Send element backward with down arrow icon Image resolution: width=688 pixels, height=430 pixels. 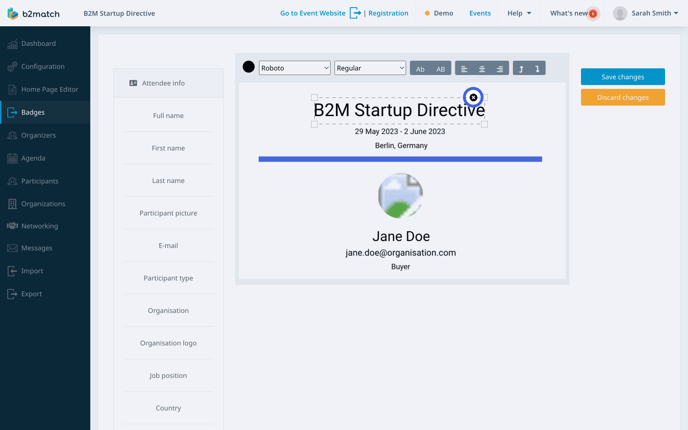point(537,69)
